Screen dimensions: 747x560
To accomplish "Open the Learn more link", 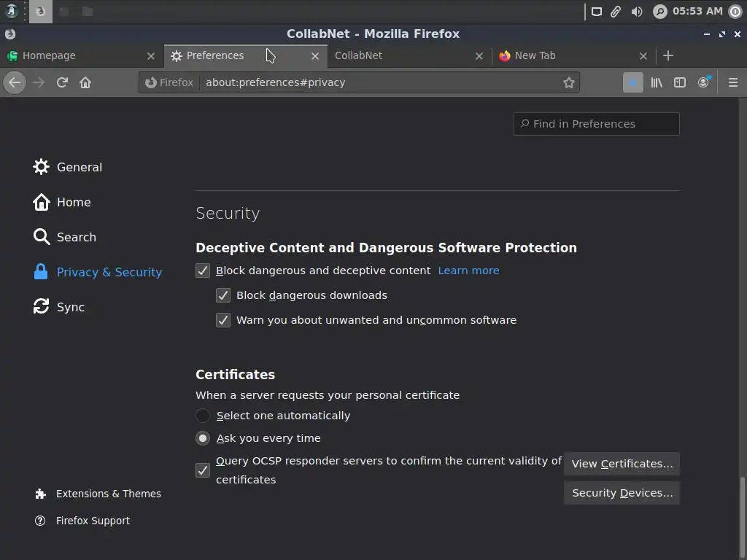I will coord(468,271).
